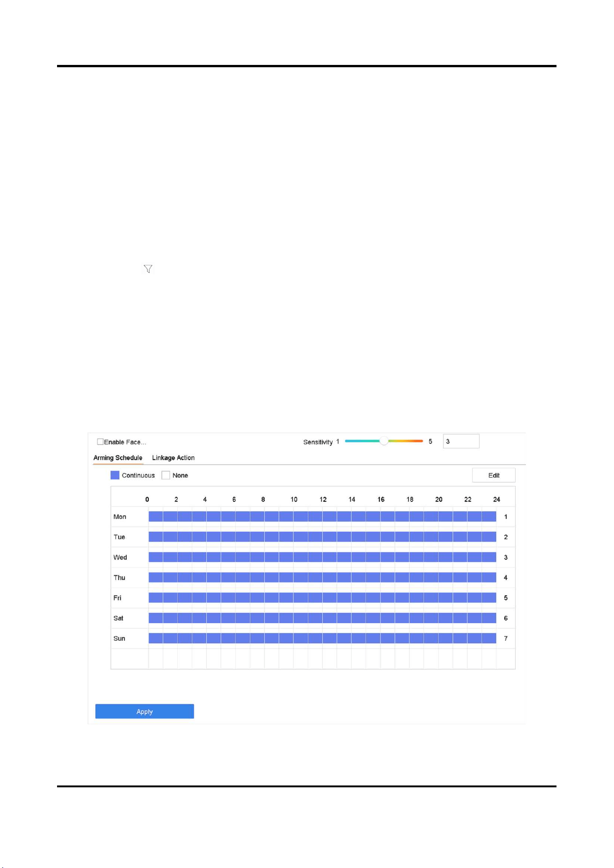Click the Sensitivity slider handle
The height and width of the screenshot is (868, 614).
click(384, 441)
